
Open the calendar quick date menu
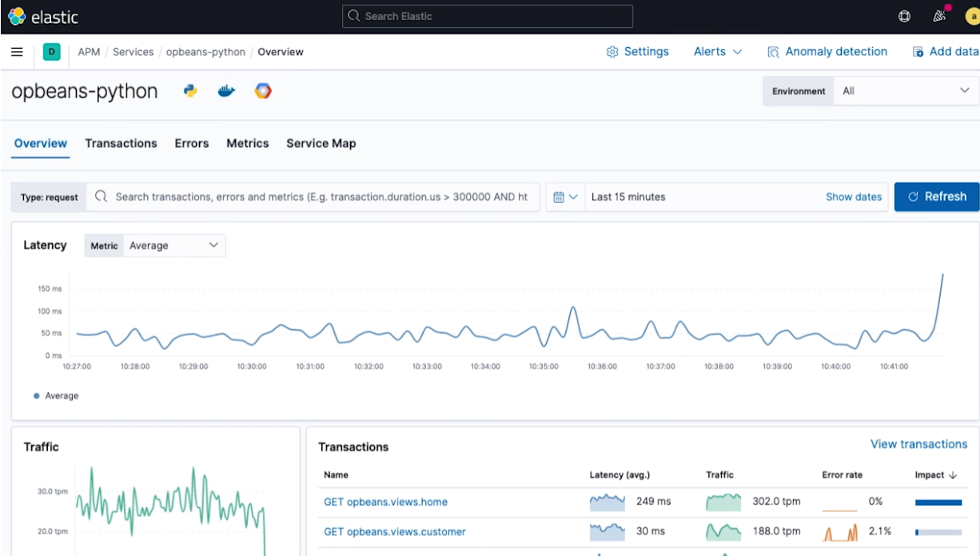565,197
